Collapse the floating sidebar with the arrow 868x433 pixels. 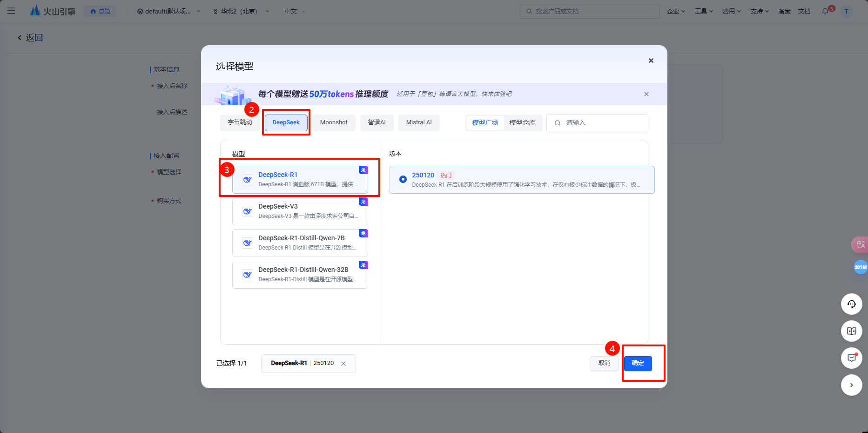pos(852,385)
